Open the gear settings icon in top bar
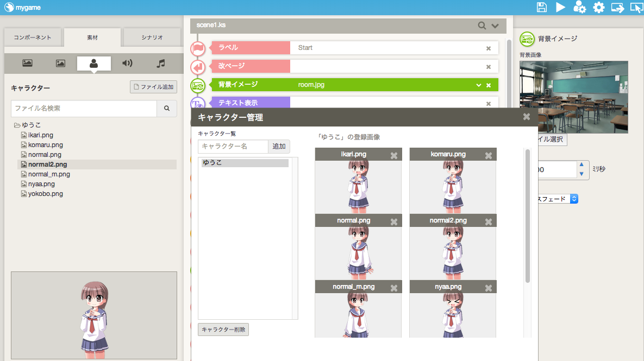Viewport: 644px width, 361px height. point(598,8)
